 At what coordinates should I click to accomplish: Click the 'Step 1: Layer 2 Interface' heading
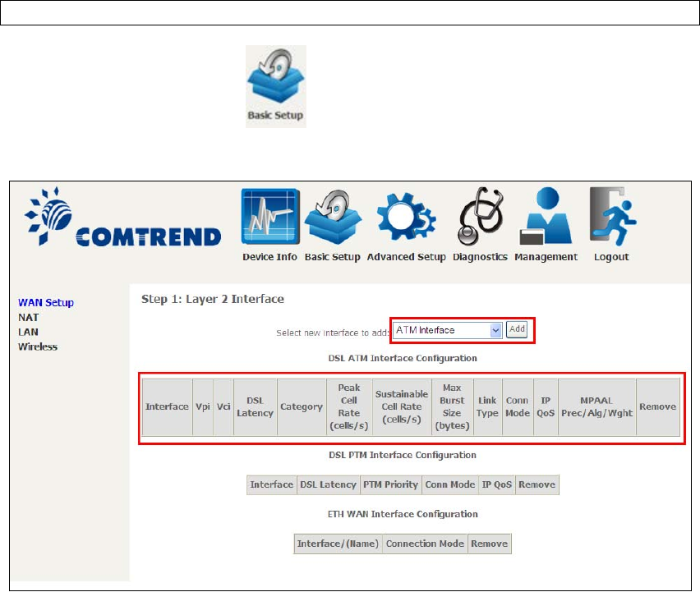click(x=213, y=299)
